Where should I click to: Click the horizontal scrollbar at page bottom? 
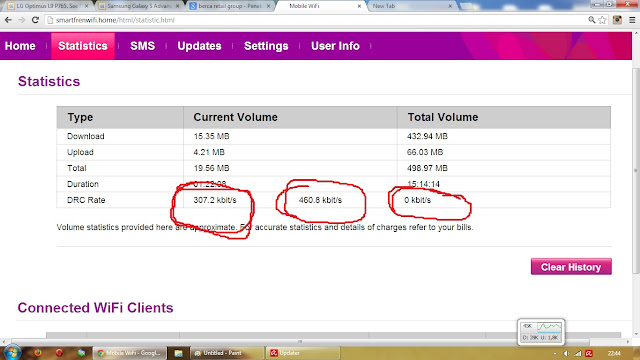point(300,341)
